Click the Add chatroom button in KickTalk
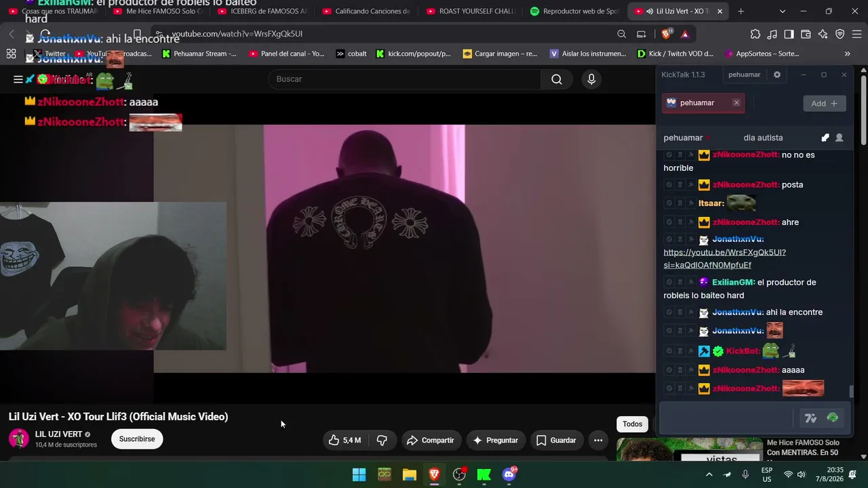Viewport: 868px width, 488px height. [825, 104]
